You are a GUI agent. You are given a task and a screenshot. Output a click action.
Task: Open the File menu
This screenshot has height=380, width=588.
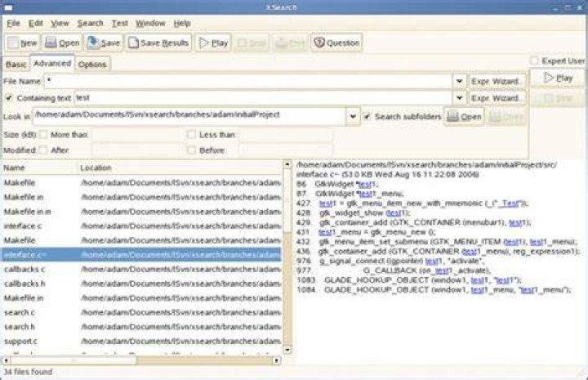(x=13, y=23)
